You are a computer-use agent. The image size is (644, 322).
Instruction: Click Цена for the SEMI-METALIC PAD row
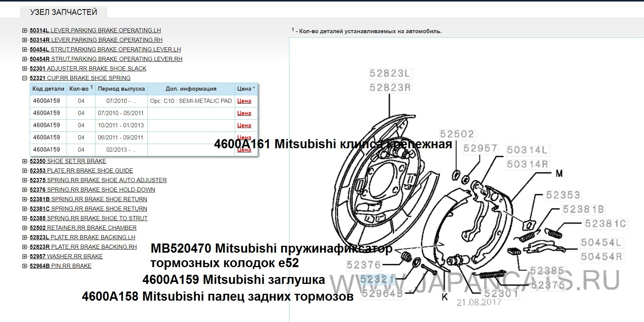(x=244, y=101)
